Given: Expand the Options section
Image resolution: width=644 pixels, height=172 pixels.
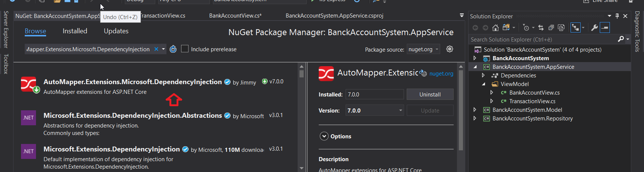Looking at the screenshot, I should click(x=324, y=136).
